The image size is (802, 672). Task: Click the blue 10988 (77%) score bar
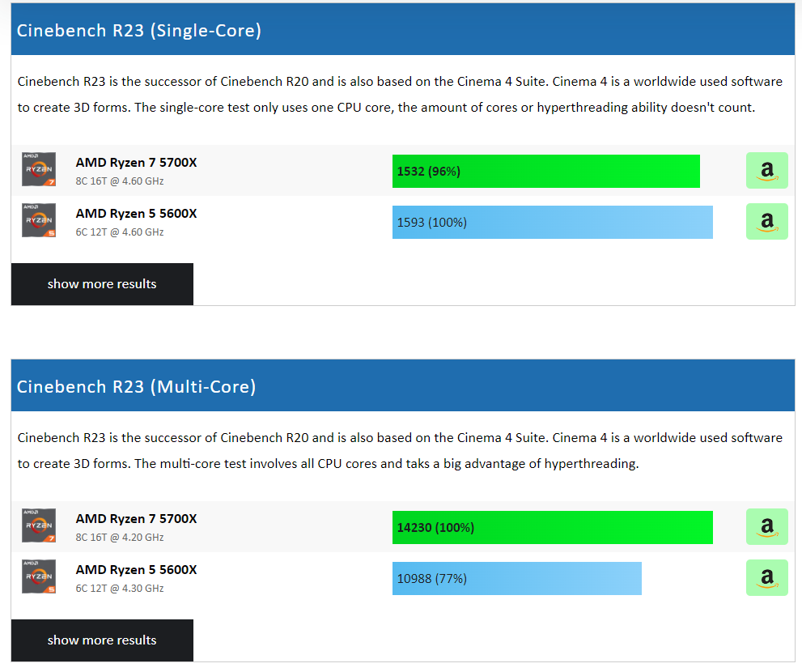pos(516,579)
